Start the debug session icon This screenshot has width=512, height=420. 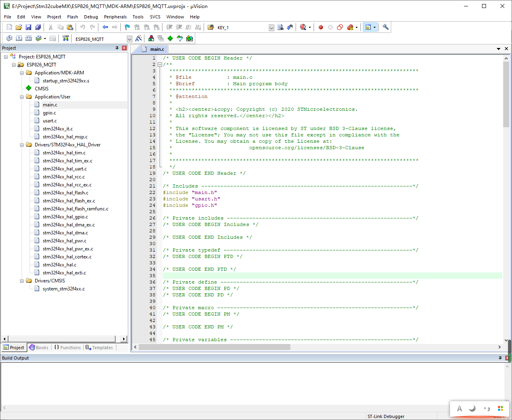point(303,27)
